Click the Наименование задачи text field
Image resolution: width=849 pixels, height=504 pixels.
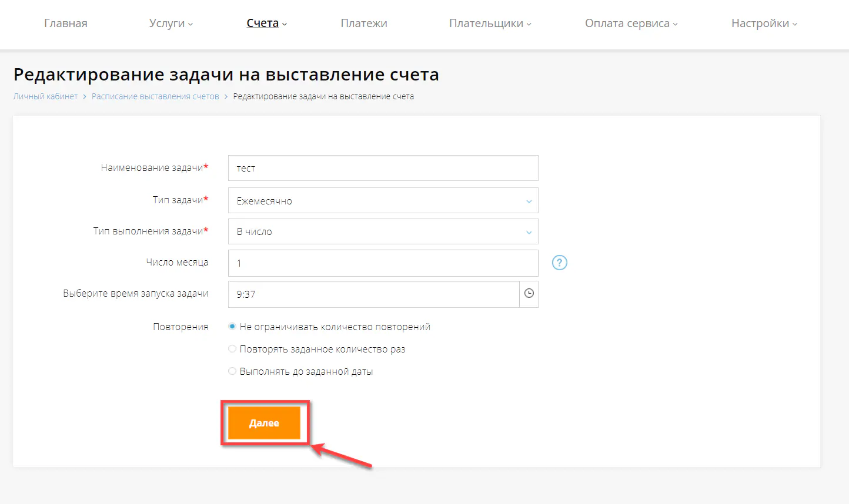pos(383,168)
